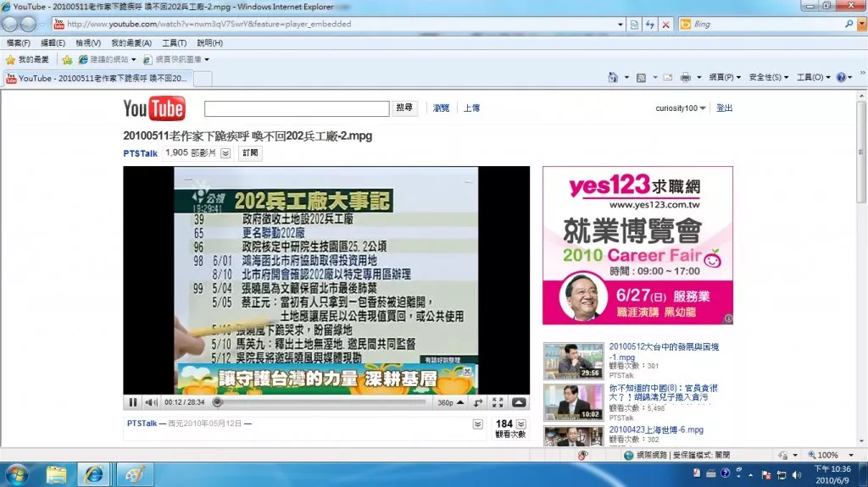Image resolution: width=868 pixels, height=487 pixels.
Task: Click the system tray volume icon
Action: click(x=797, y=475)
